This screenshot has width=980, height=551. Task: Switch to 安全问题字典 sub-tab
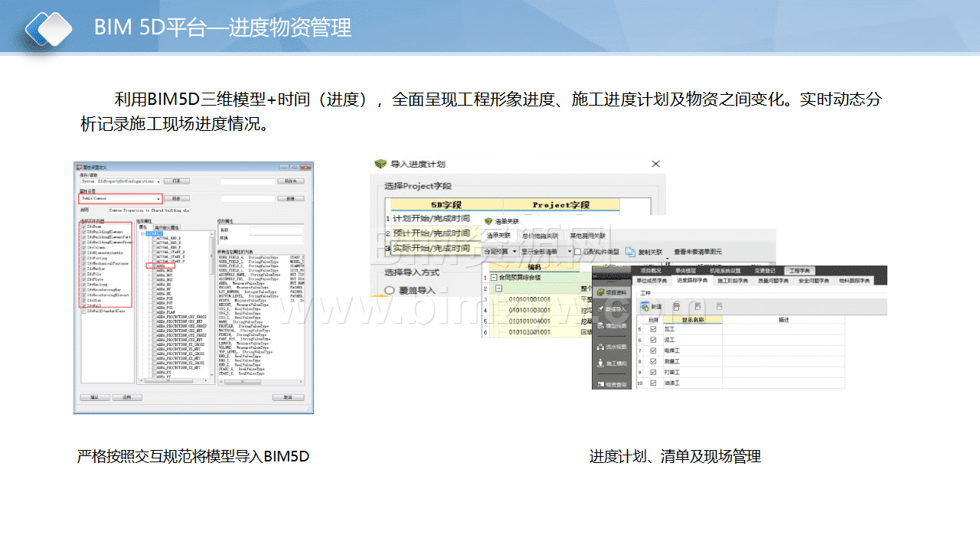814,281
